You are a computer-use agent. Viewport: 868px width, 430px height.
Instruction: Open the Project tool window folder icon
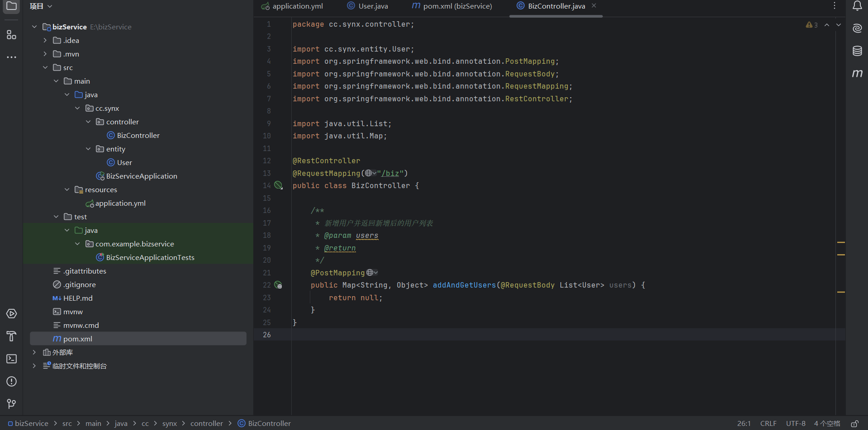(x=11, y=6)
